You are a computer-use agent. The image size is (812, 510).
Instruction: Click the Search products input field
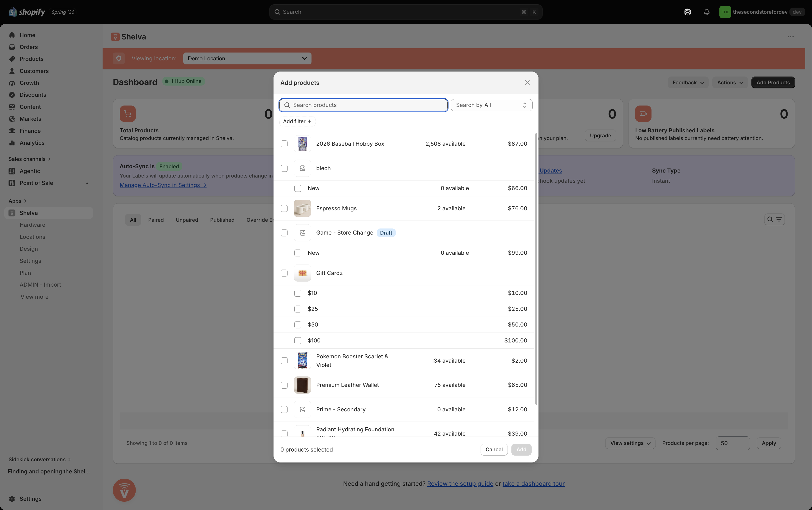click(363, 105)
